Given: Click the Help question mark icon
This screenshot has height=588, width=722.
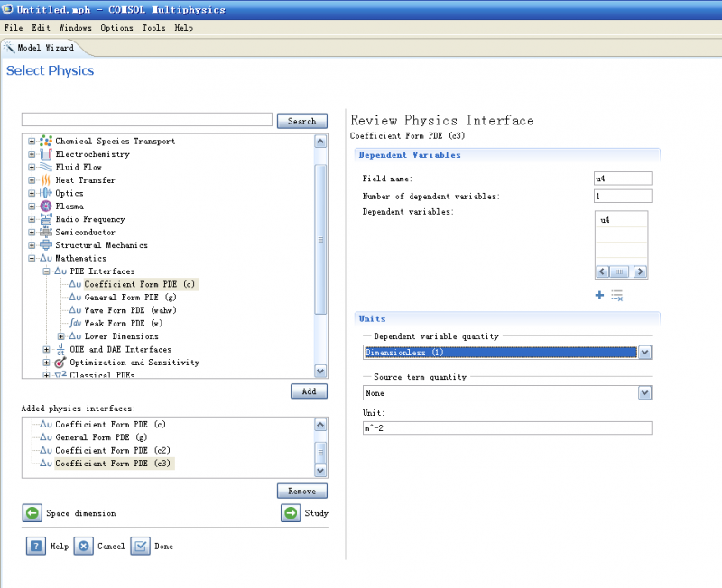Looking at the screenshot, I should [x=35, y=547].
